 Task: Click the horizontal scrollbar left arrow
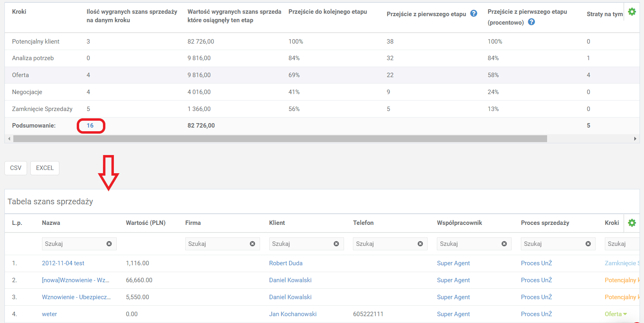[9, 139]
